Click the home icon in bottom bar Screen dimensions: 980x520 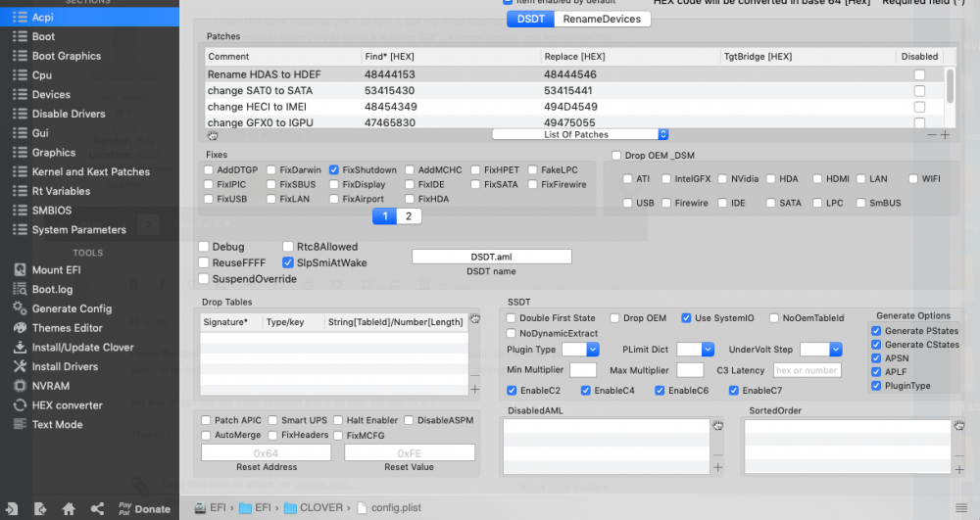tap(69, 509)
